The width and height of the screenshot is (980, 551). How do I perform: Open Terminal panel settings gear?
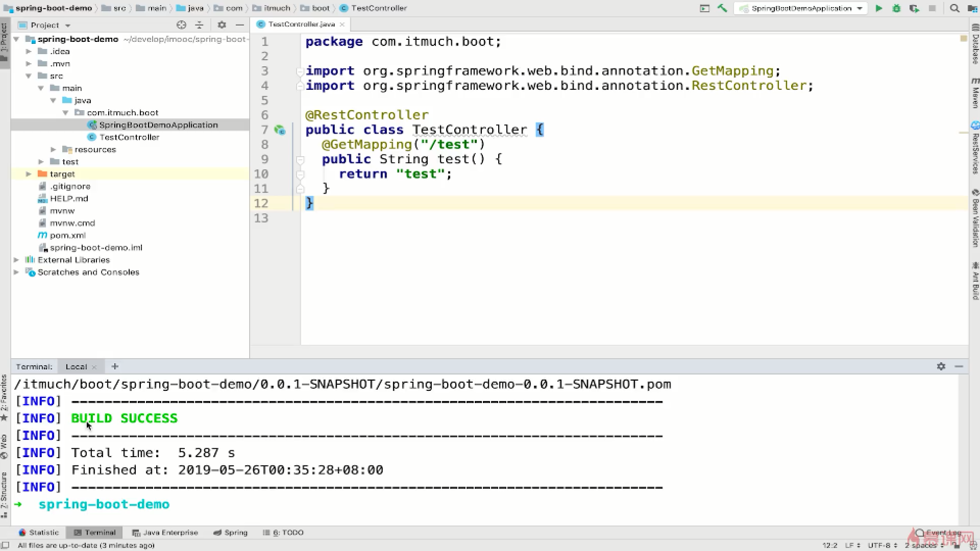click(x=941, y=366)
